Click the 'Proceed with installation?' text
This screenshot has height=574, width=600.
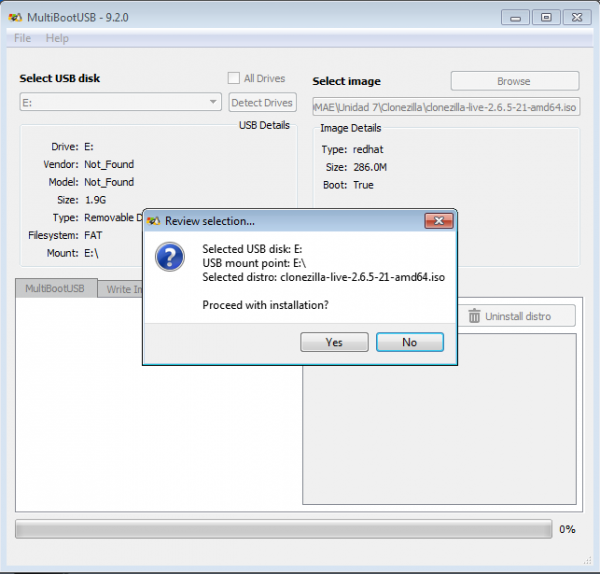[x=265, y=305]
